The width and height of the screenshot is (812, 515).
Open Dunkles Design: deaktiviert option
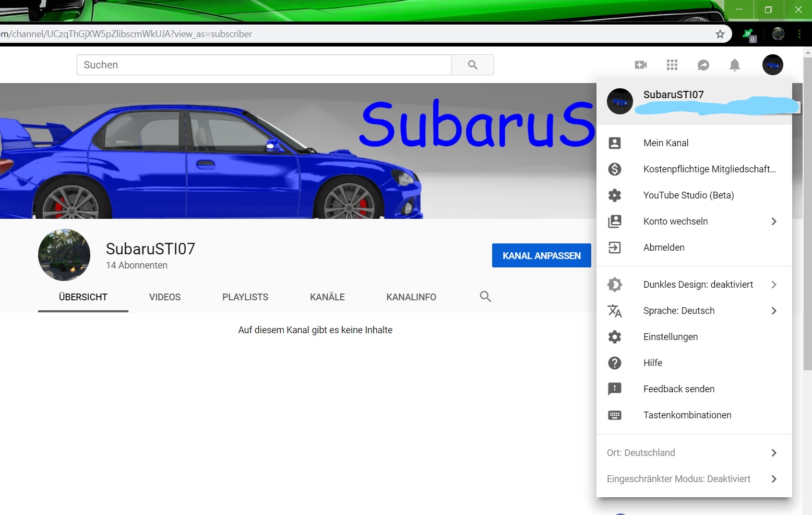coord(694,285)
